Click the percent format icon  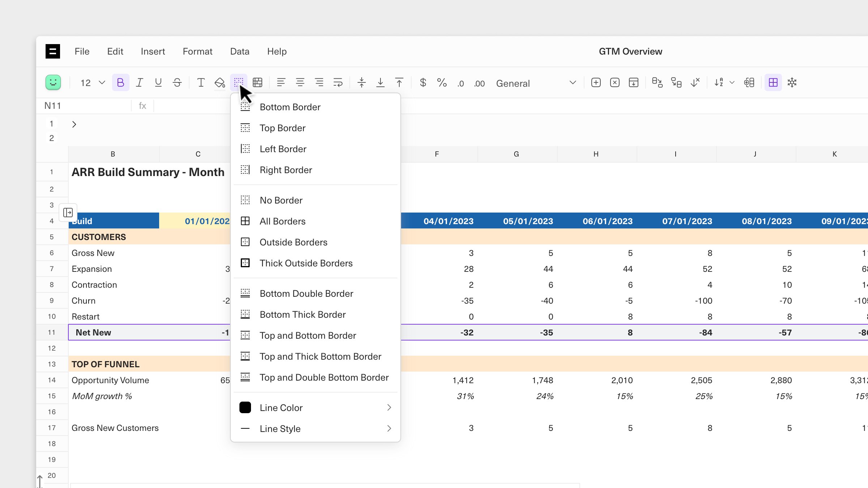[442, 83]
